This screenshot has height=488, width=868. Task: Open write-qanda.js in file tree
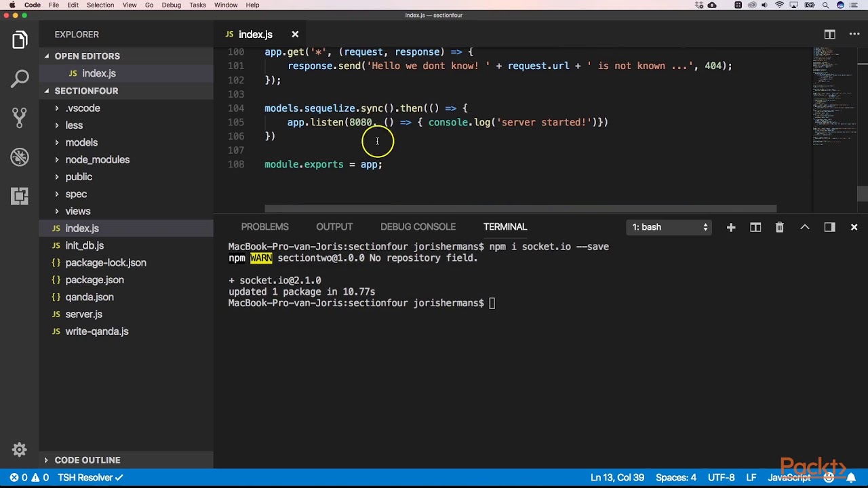96,331
